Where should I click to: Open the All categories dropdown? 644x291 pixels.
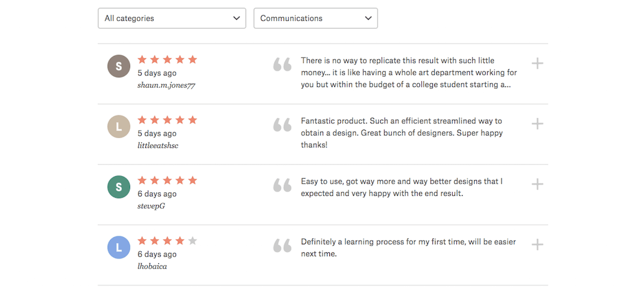172,18
